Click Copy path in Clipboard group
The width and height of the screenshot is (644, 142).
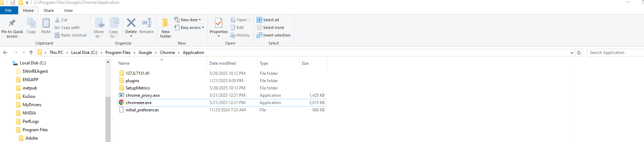click(67, 27)
